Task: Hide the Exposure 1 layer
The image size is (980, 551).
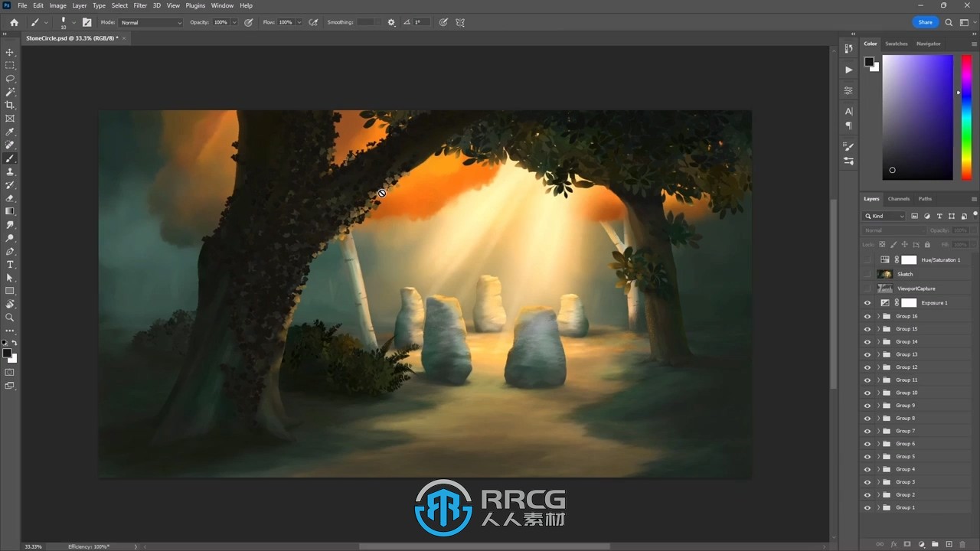Action: pos(867,303)
